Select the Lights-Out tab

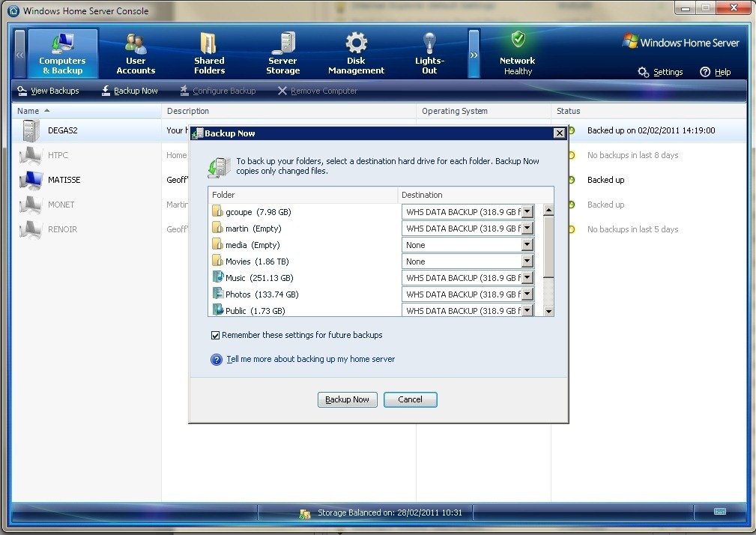[x=429, y=53]
